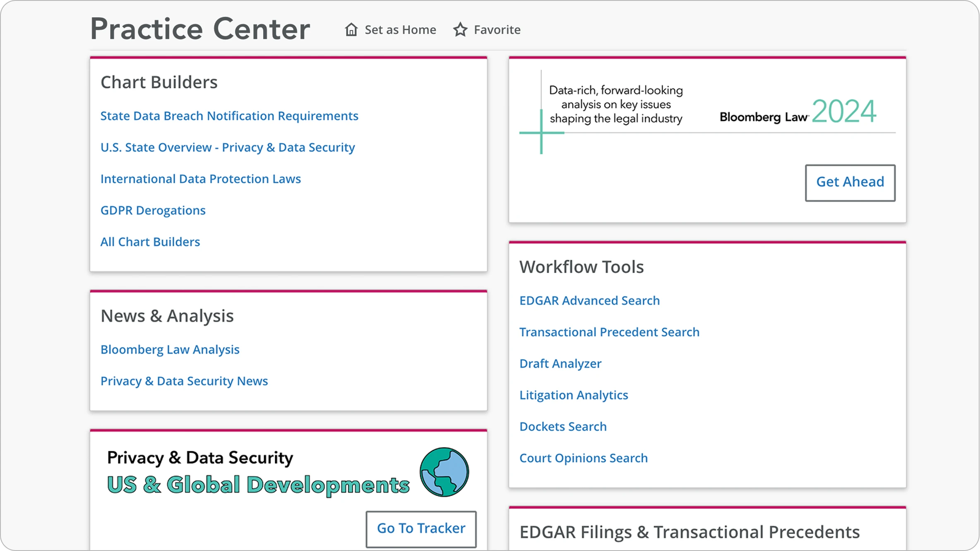Open U.S. State Overview - Privacy & Data Security

228,147
